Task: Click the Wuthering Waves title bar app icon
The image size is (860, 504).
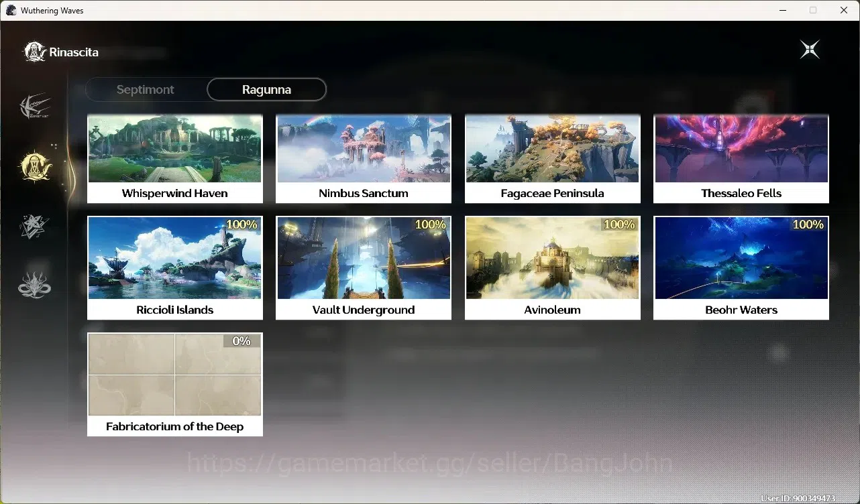Action: (x=11, y=10)
